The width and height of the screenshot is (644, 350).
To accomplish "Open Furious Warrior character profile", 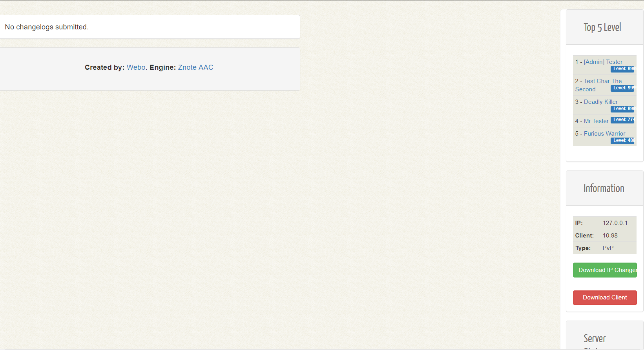I will (x=604, y=134).
